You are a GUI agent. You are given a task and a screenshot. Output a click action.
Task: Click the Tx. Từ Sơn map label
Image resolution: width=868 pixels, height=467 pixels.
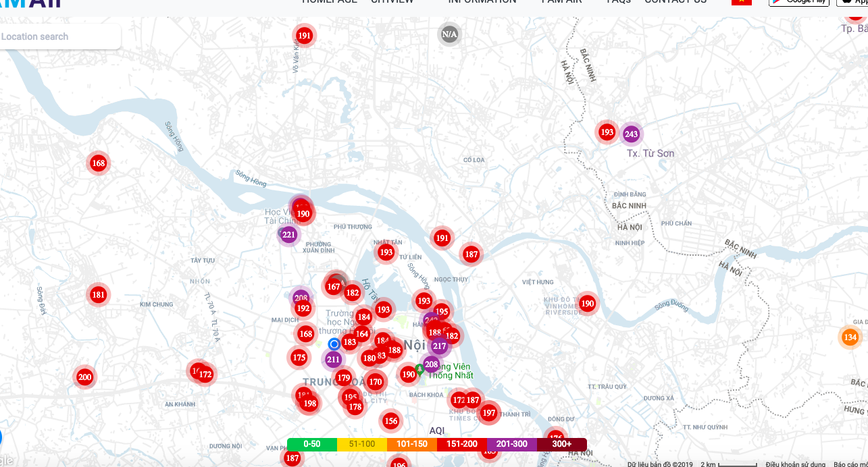click(x=650, y=153)
